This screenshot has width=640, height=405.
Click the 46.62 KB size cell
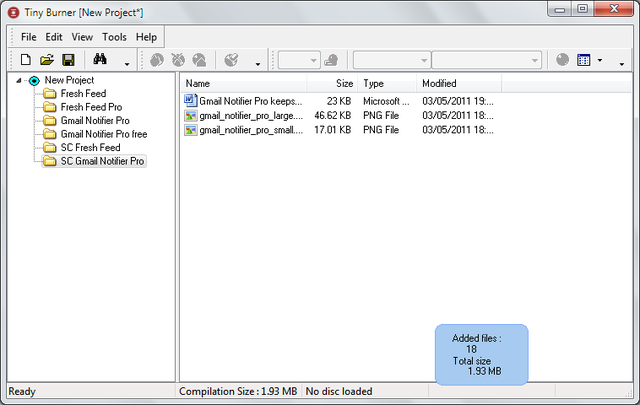(x=332, y=116)
